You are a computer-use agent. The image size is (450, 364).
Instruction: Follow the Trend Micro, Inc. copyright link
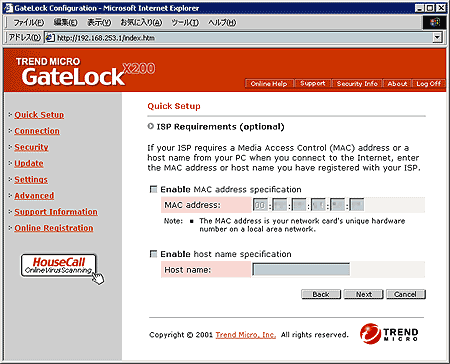point(246,335)
